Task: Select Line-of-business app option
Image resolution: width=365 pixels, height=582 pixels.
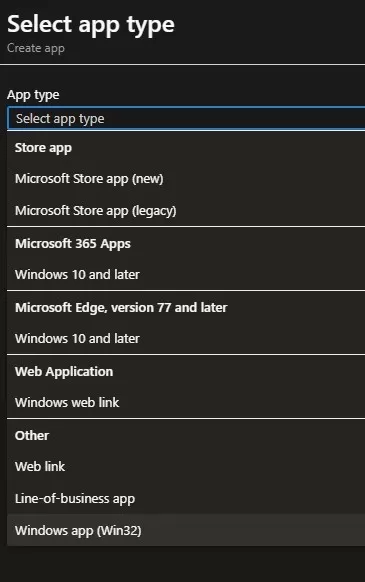Action: pyautogui.click(x=186, y=498)
